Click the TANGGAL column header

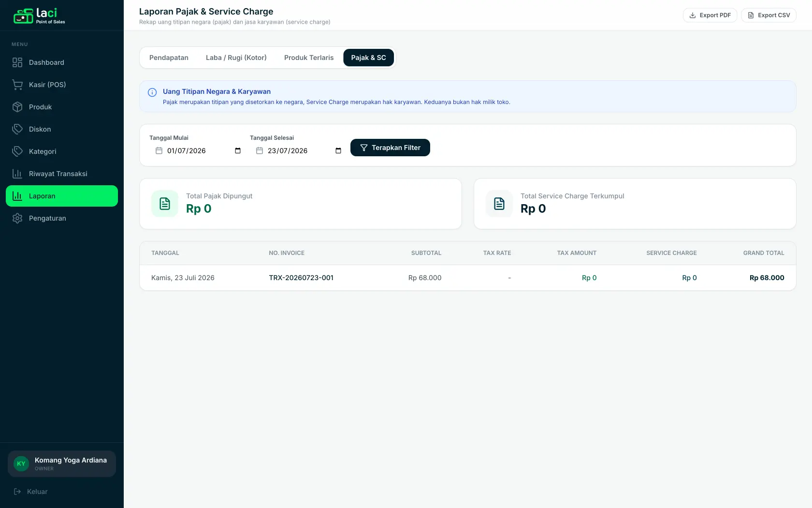tap(165, 253)
